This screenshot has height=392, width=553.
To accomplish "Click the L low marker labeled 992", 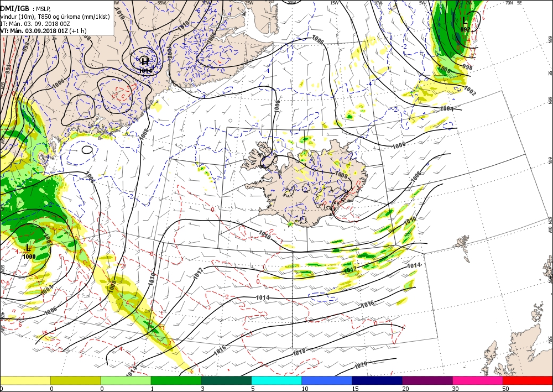I will coord(465,21).
